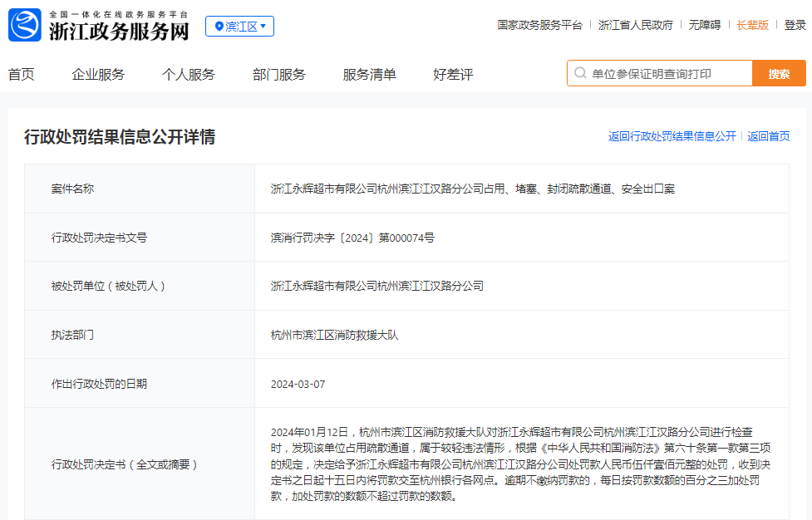
Task: Focus the 单位参保证明查询打印 search field
Action: (660, 73)
